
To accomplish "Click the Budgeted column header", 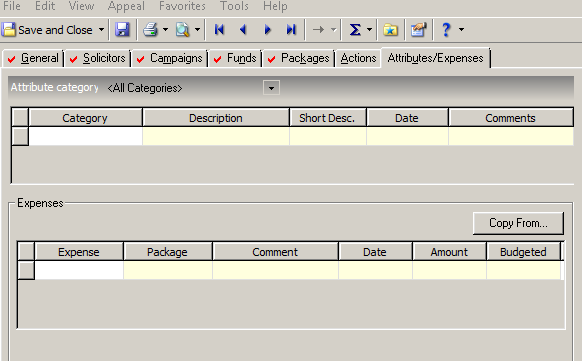I will (523, 252).
